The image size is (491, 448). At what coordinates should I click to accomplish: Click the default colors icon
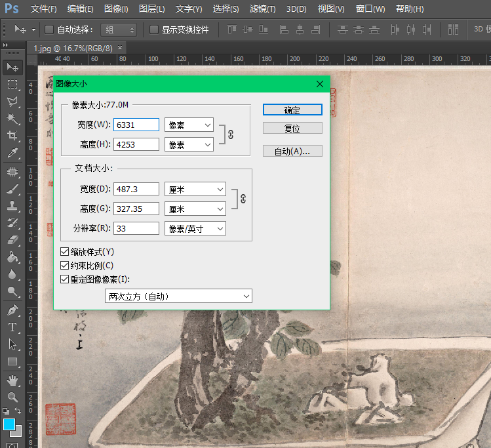coord(6,411)
